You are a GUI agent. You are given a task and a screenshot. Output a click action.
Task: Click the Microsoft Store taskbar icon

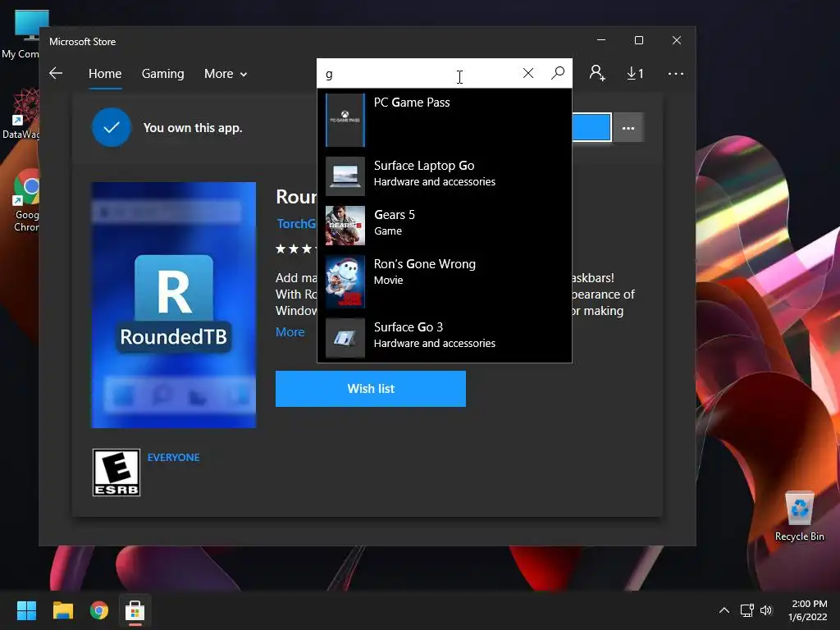pyautogui.click(x=135, y=610)
